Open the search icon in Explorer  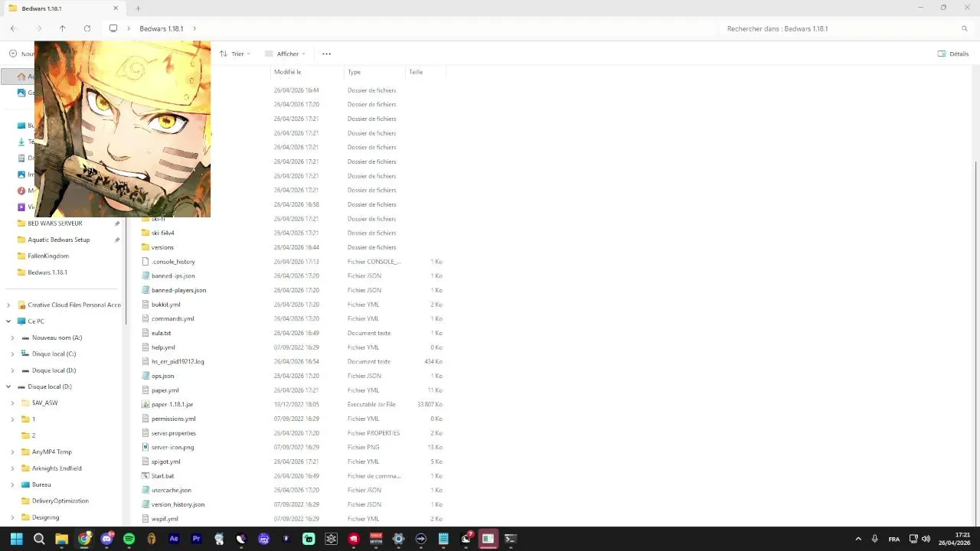click(x=965, y=28)
